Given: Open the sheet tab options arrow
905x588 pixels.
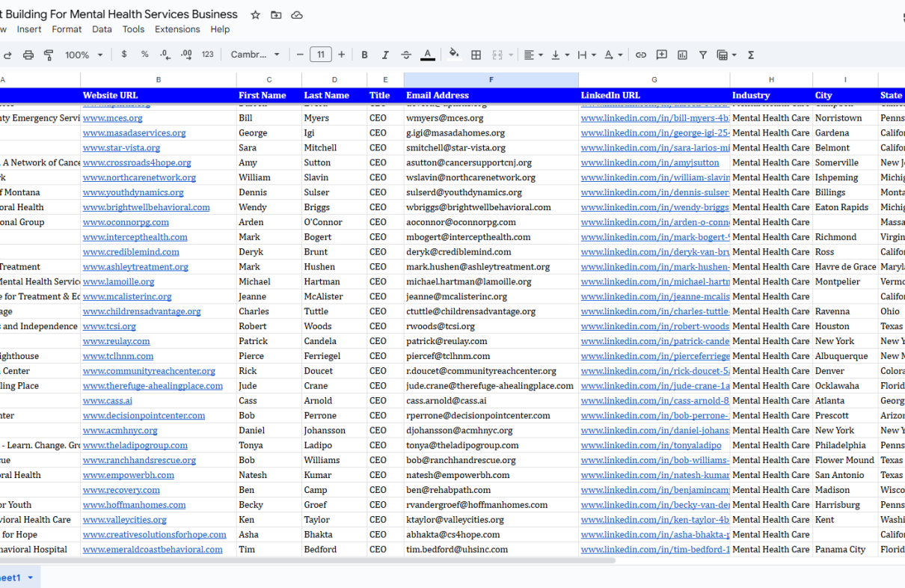Looking at the screenshot, I should click(x=31, y=578).
